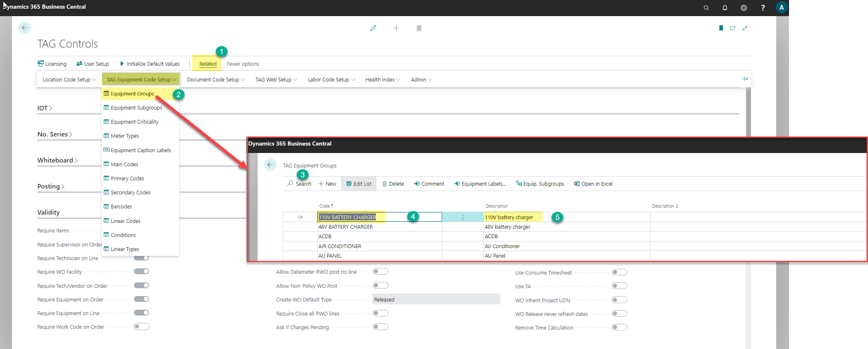Choose Equipment Criticality menu item
Screen dimensions: 868x349
pos(140,122)
